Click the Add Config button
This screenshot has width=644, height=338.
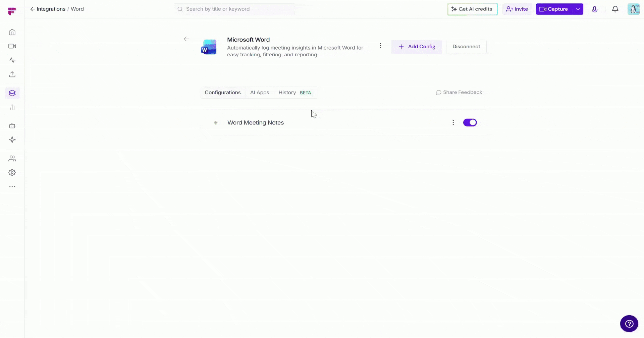(x=417, y=47)
